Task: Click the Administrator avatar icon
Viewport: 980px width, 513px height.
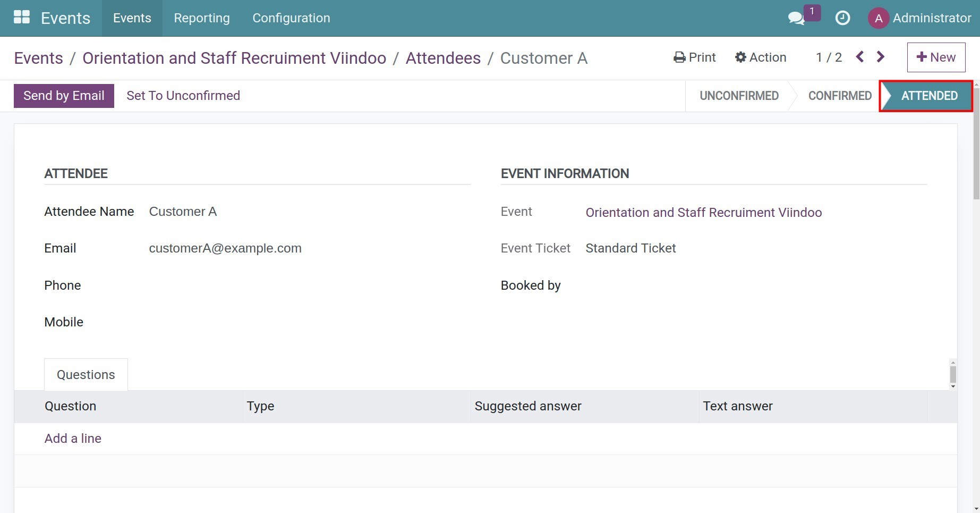Action: point(878,19)
